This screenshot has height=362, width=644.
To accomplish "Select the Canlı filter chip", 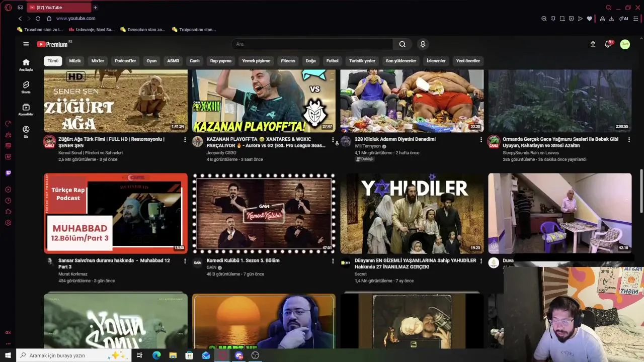I will pyautogui.click(x=195, y=61).
